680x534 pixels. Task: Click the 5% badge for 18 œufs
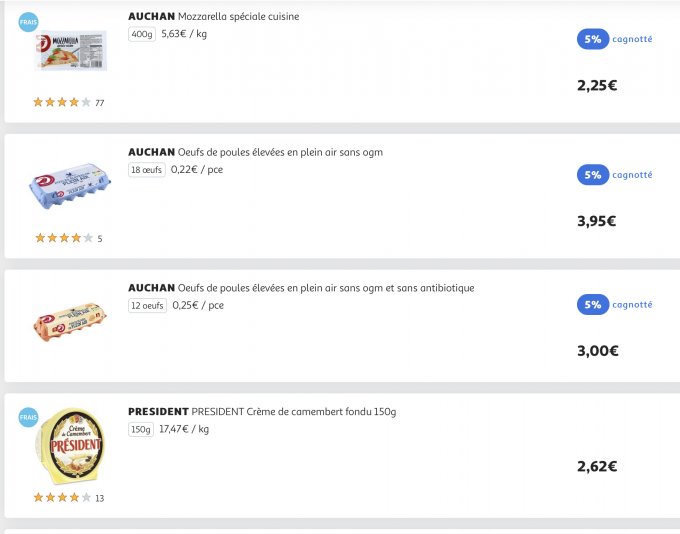(593, 175)
